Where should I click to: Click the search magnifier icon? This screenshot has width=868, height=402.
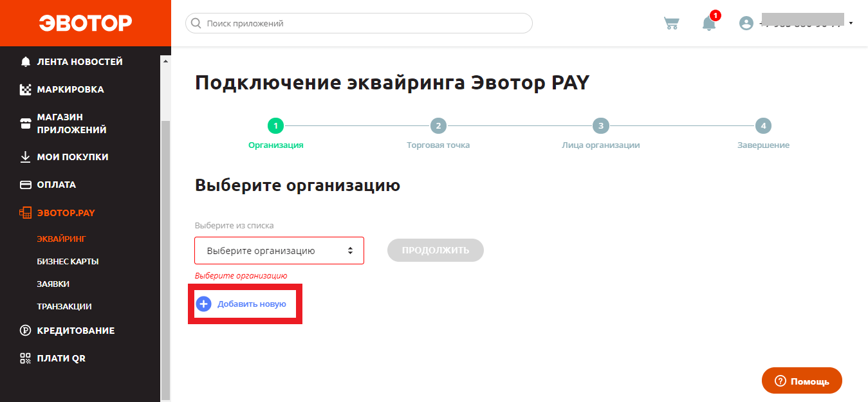click(x=196, y=23)
